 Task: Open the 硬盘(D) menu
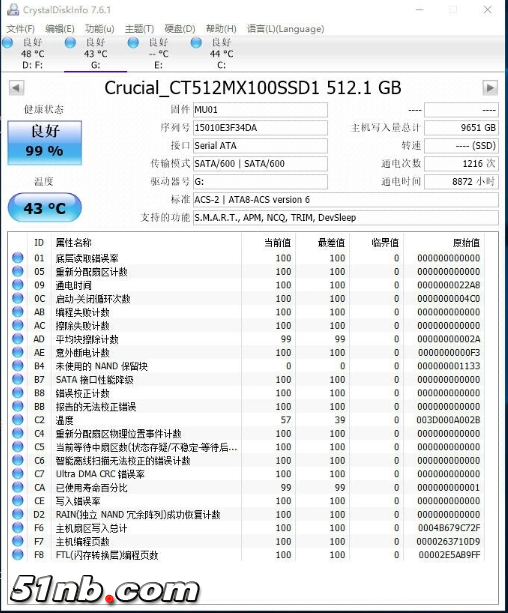pyautogui.click(x=180, y=29)
